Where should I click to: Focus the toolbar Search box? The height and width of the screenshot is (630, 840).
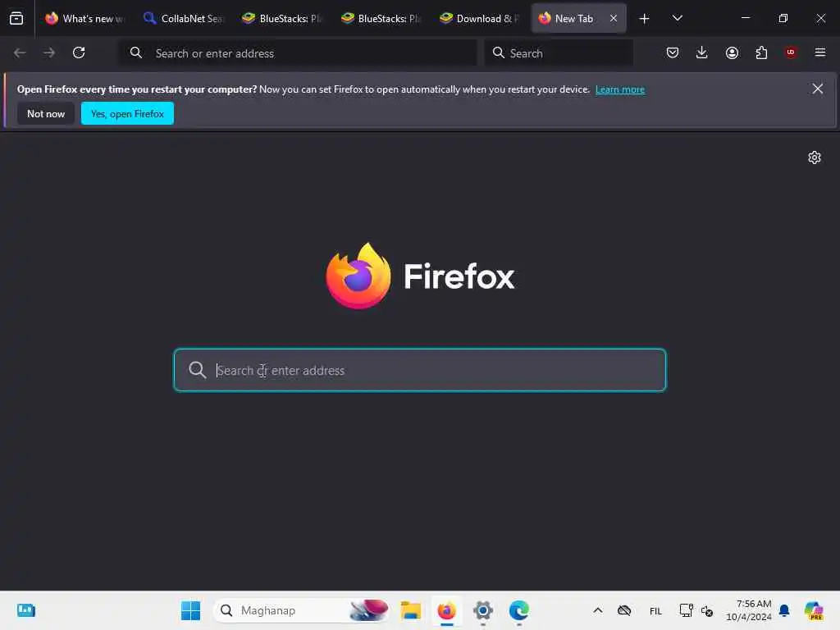(x=559, y=53)
